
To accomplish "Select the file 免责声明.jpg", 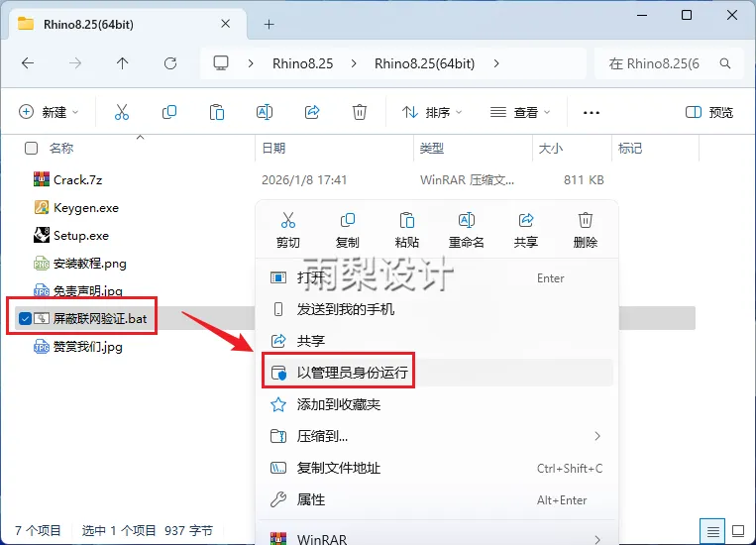I will point(88,290).
